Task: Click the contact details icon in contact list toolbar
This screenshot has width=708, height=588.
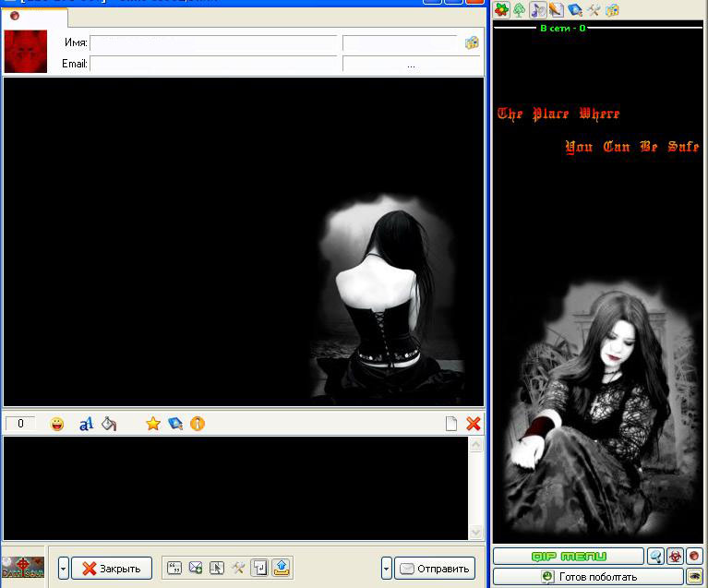Action: (612, 10)
